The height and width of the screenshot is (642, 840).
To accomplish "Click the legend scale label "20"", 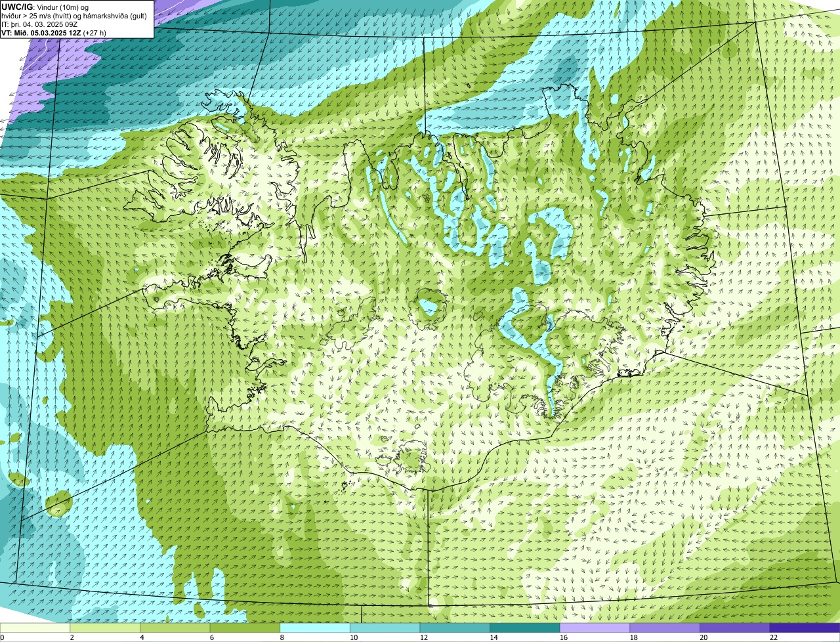I will point(703,637).
